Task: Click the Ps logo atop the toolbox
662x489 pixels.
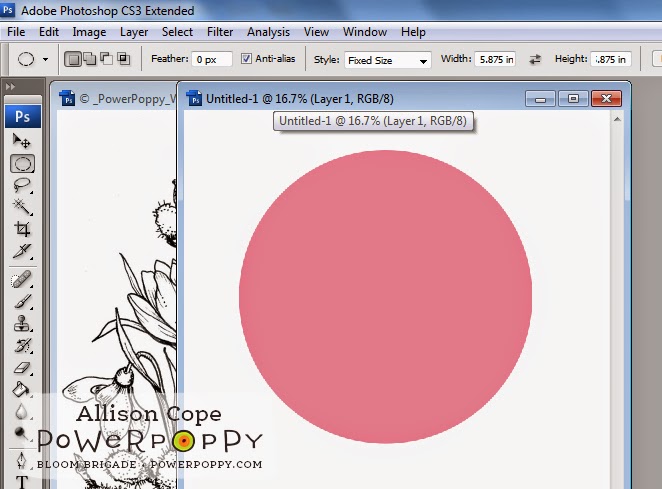Action: click(x=23, y=116)
